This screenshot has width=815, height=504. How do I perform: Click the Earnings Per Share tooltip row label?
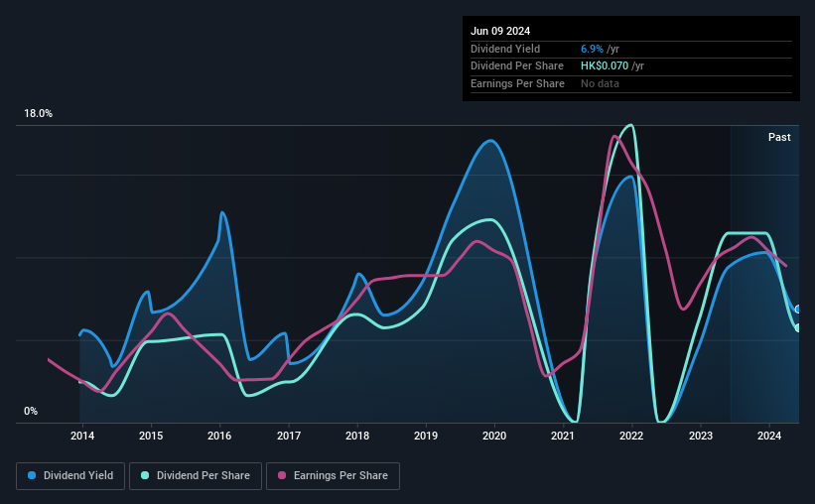(517, 83)
